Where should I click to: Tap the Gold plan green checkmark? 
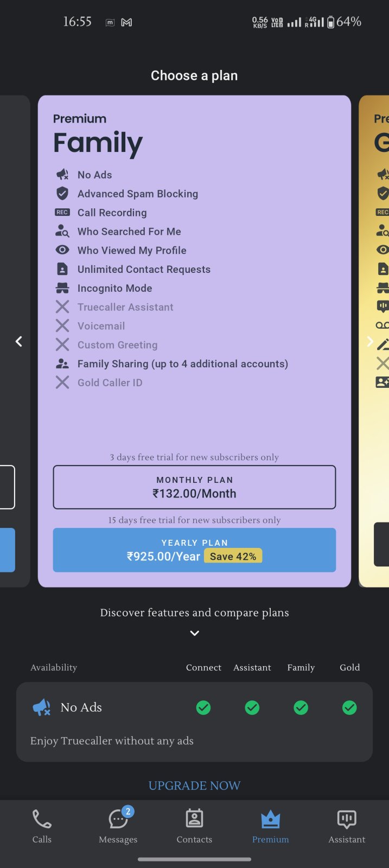pyautogui.click(x=350, y=707)
